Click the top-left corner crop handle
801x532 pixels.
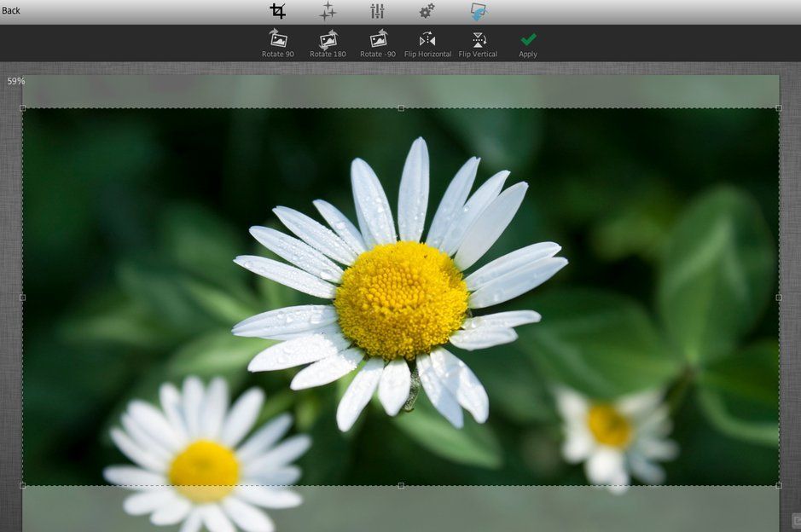tap(22, 108)
